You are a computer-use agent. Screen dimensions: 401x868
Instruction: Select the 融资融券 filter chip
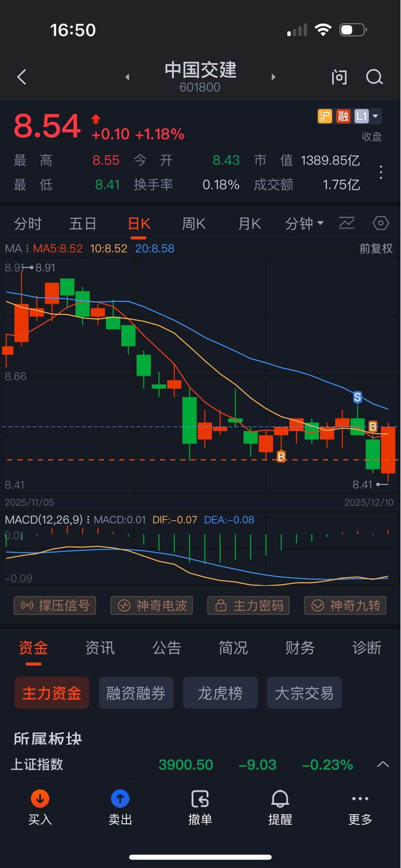pyautogui.click(x=136, y=693)
